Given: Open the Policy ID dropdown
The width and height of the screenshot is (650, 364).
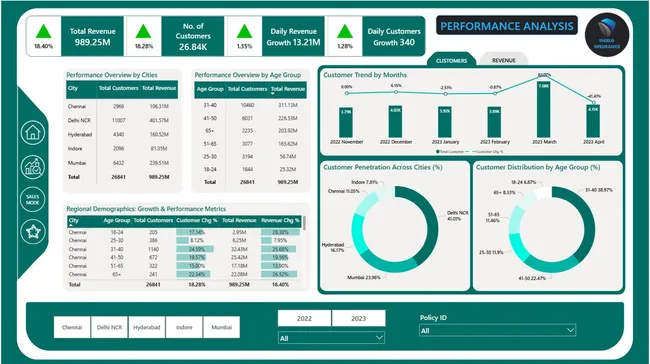Looking at the screenshot, I should click(x=497, y=330).
